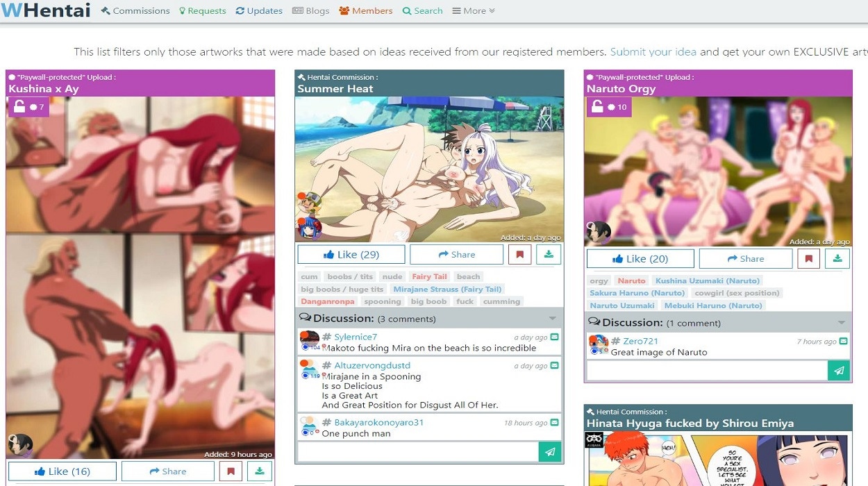Download the Summer Heat artwork
Viewport: 868px width, 486px height.
pyautogui.click(x=549, y=254)
